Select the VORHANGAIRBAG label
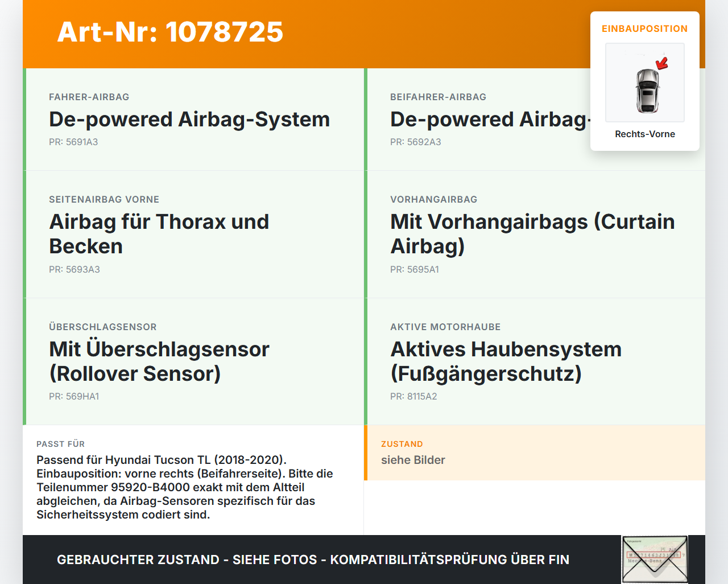The width and height of the screenshot is (728, 584). tap(434, 199)
